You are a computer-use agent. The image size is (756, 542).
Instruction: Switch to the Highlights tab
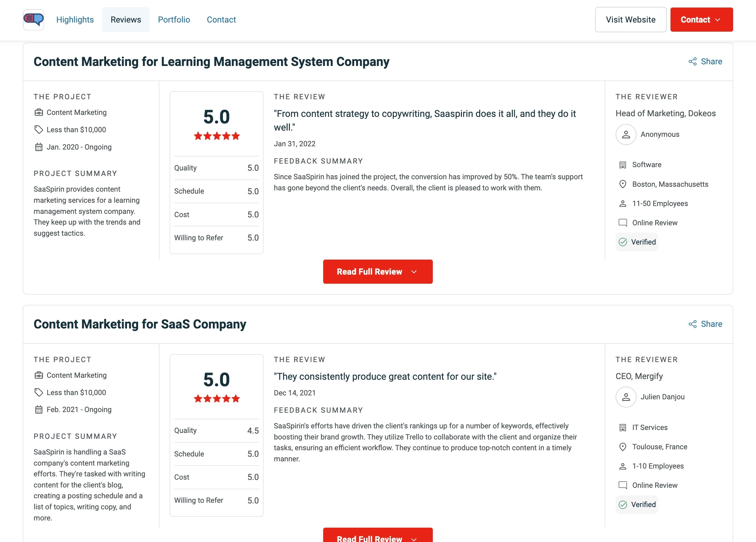point(75,19)
